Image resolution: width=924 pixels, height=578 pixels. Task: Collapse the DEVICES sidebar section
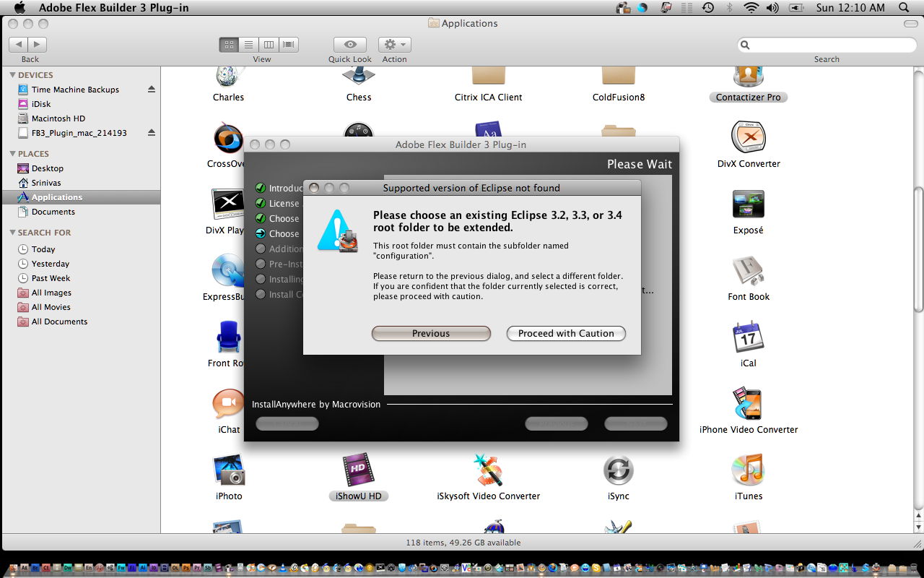[12, 75]
